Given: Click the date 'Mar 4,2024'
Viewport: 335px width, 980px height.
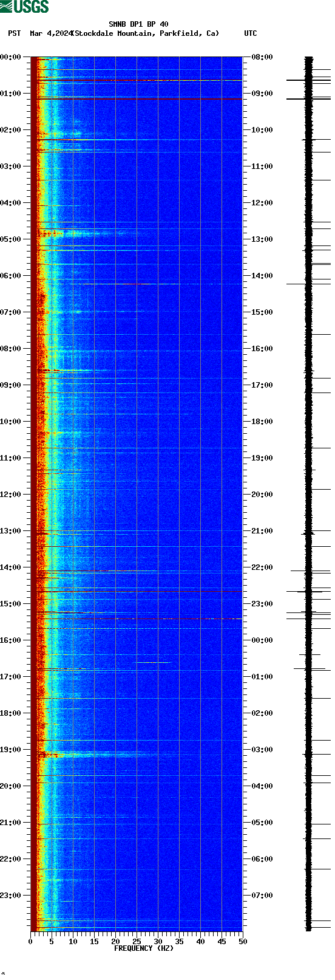Looking at the screenshot, I should click(x=51, y=33).
